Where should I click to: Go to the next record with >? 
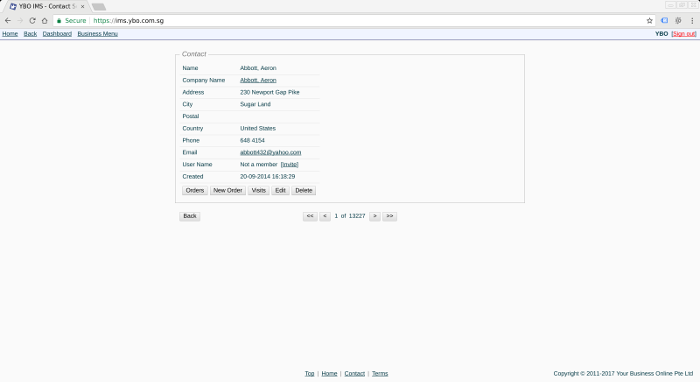point(375,216)
